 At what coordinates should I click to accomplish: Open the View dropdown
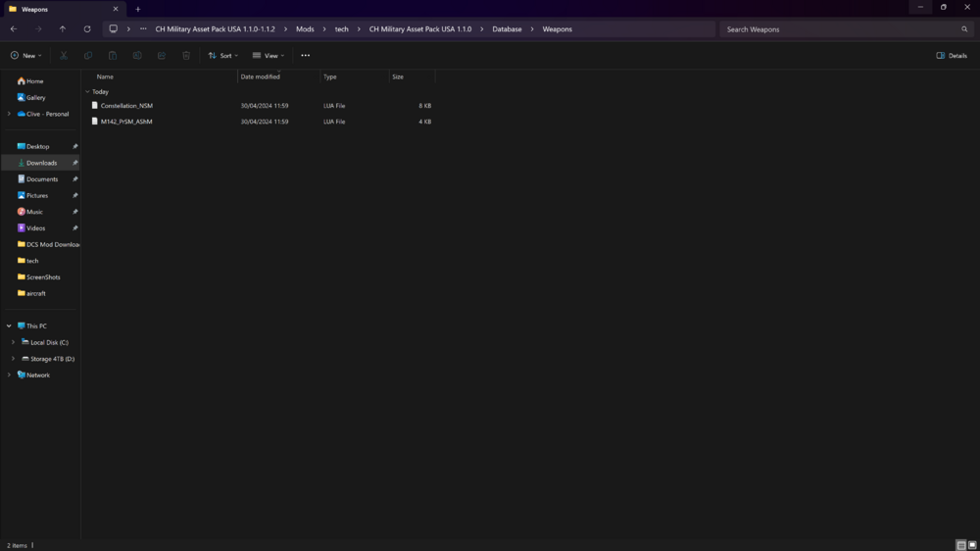click(269, 56)
